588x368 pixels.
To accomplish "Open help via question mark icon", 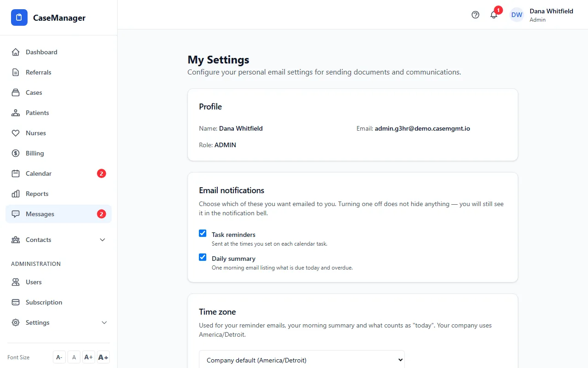I will click(475, 15).
